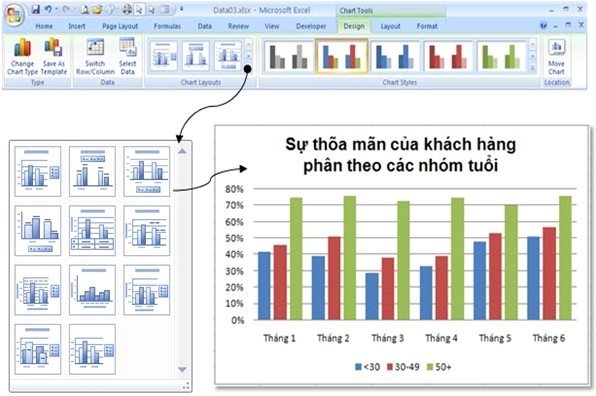Viewport: 596px width, 396px height.
Task: Click the Open folder icon
Action: coord(97,10)
